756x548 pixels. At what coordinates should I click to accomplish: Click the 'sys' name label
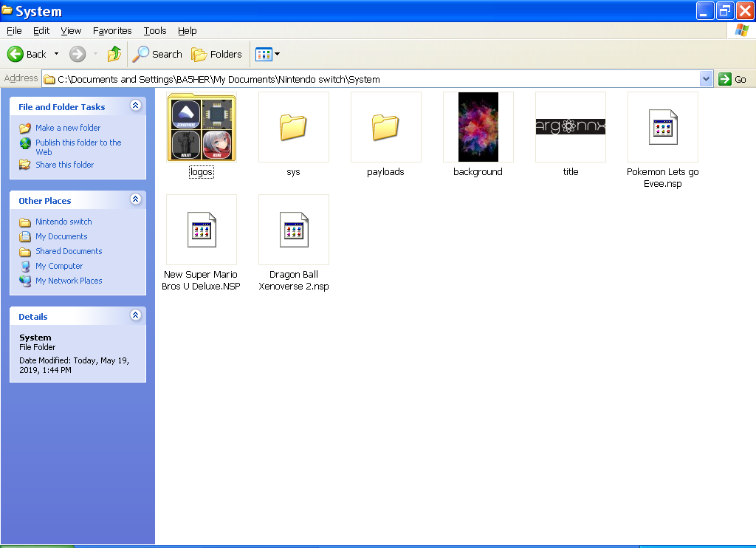coord(293,172)
